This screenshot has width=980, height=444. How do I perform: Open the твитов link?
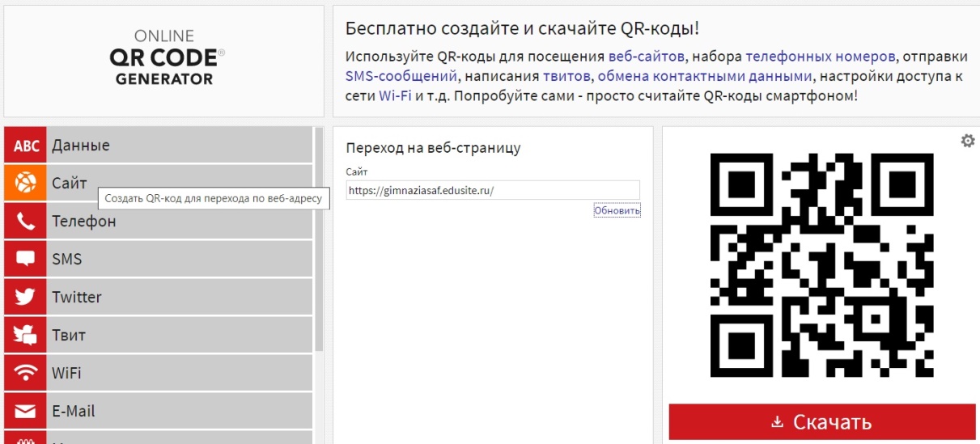[x=568, y=76]
